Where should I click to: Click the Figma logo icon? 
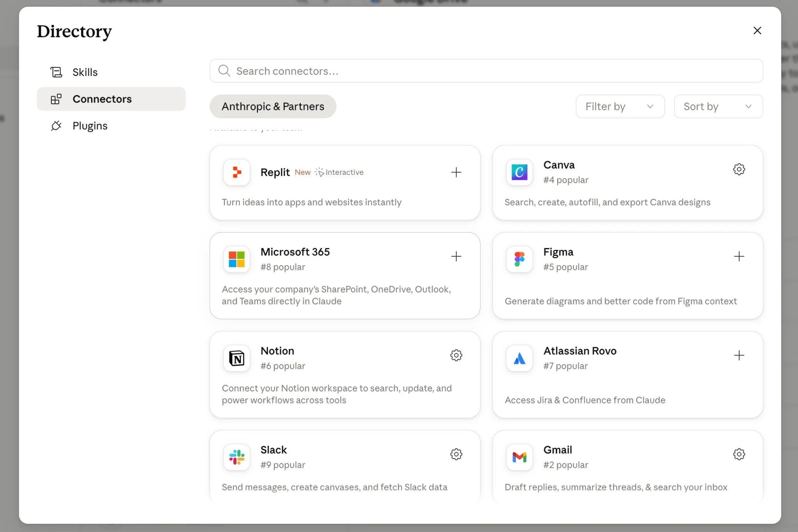tap(519, 259)
